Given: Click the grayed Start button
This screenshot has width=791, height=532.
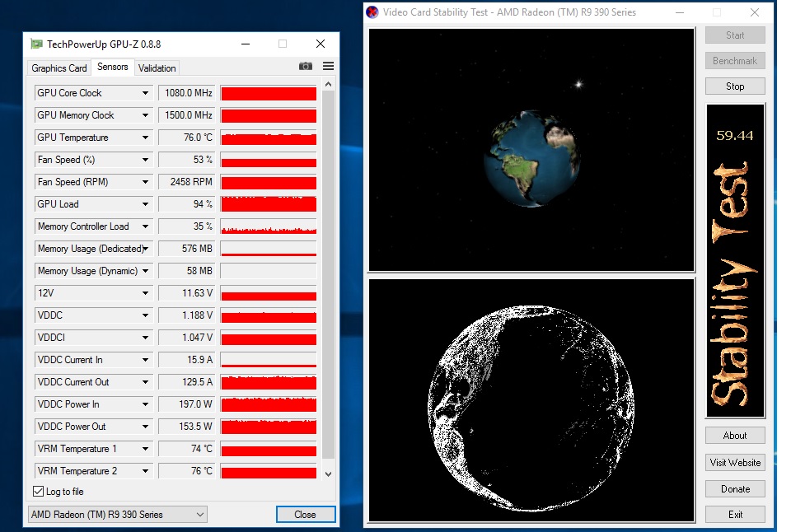Looking at the screenshot, I should 735,35.
